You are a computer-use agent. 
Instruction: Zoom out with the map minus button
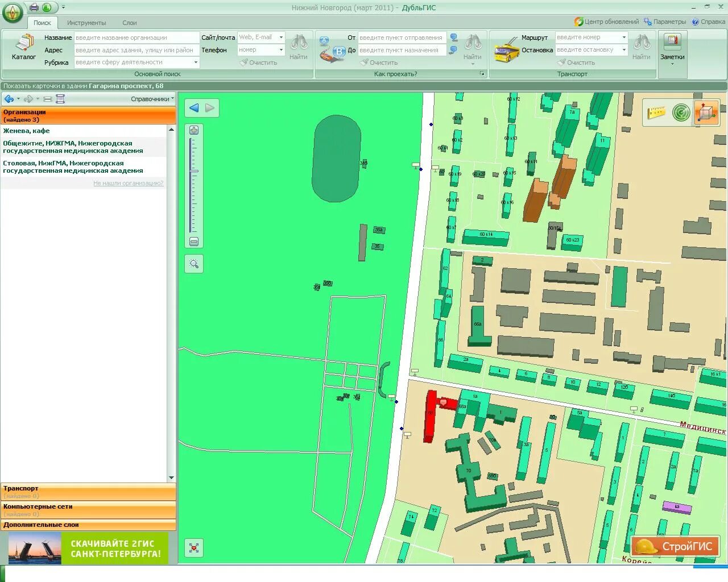(194, 242)
